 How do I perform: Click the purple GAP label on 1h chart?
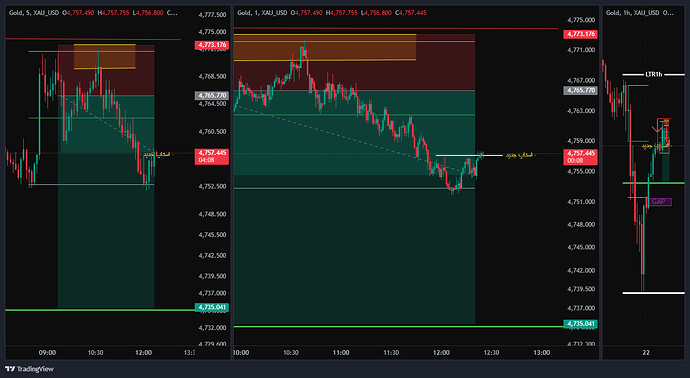659,202
